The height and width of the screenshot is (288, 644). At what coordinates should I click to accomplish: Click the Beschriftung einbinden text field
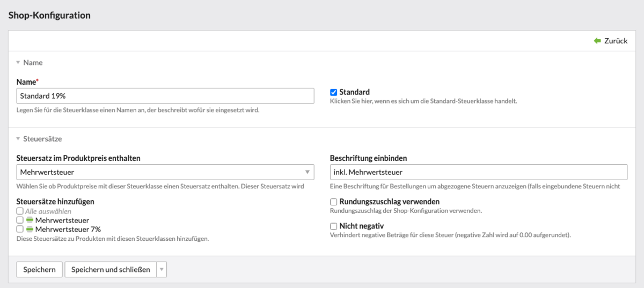[x=479, y=172]
